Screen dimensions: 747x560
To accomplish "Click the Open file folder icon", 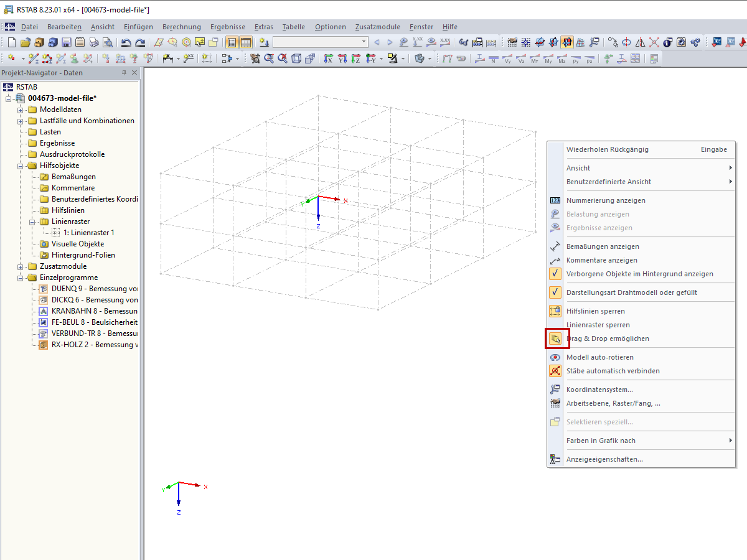I will coord(26,42).
